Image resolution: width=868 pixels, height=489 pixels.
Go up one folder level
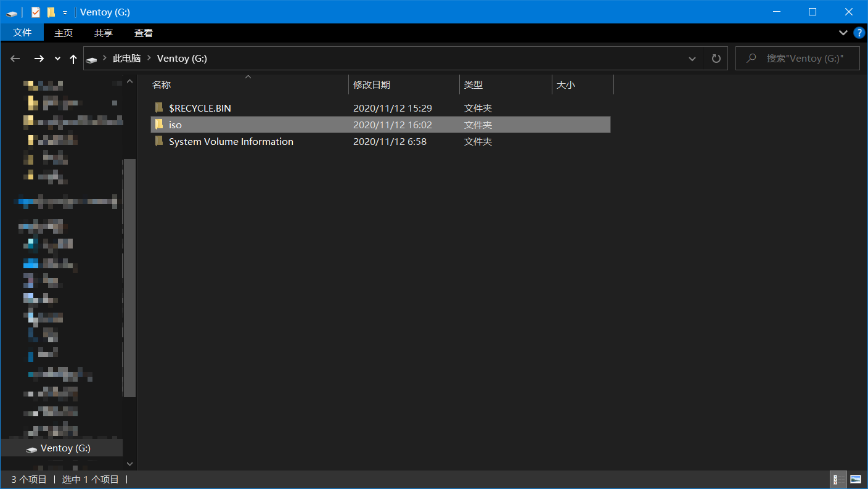[x=73, y=59]
